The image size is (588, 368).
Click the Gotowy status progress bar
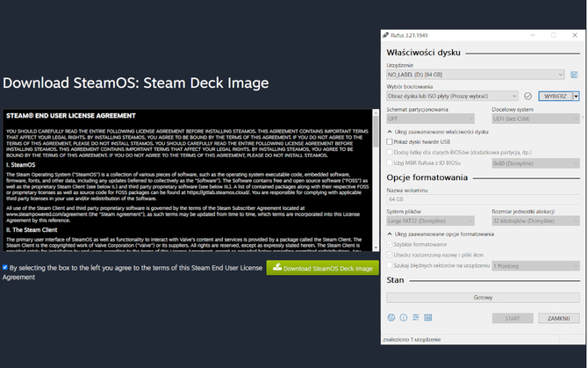pyautogui.click(x=483, y=298)
